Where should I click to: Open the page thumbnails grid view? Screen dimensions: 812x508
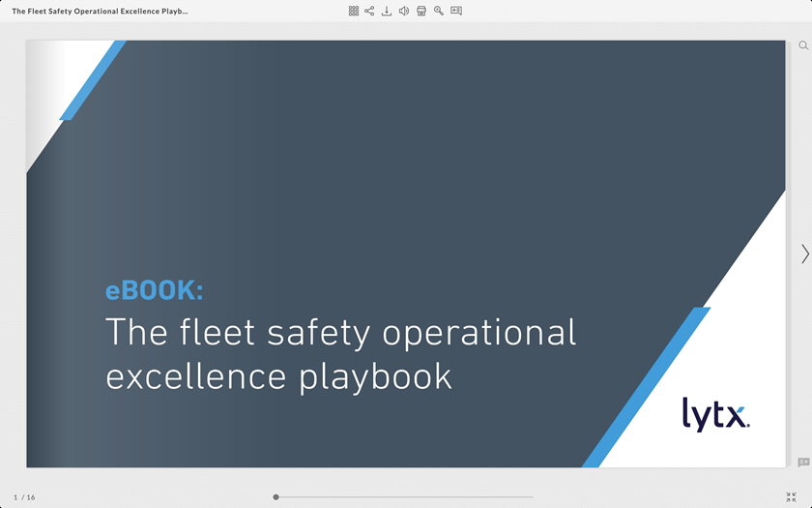(x=354, y=11)
